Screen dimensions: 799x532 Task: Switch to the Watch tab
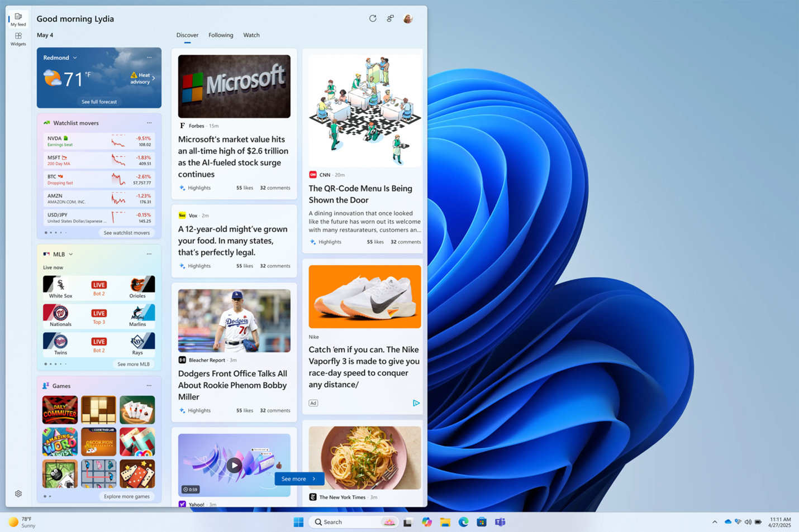tap(251, 35)
